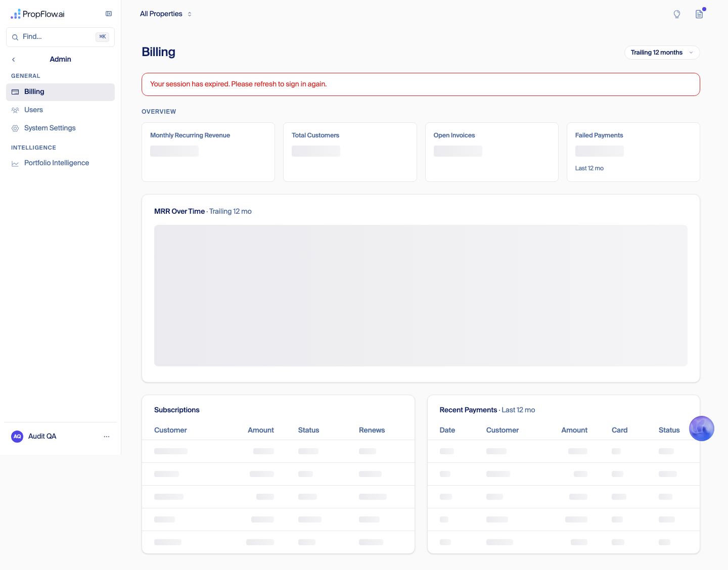Viewport: 728px width, 570px height.
Task: Click the MRR Over Time heading
Action: [x=179, y=212]
